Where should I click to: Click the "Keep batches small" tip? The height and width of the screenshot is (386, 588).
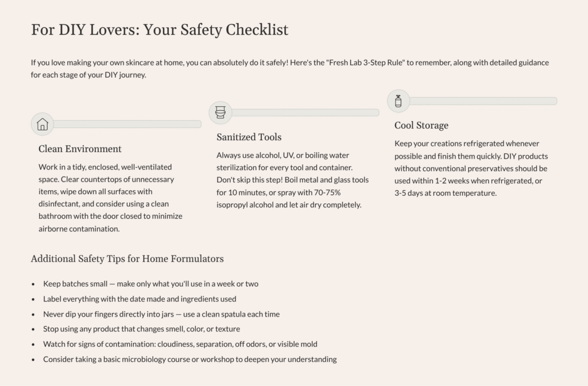point(150,284)
